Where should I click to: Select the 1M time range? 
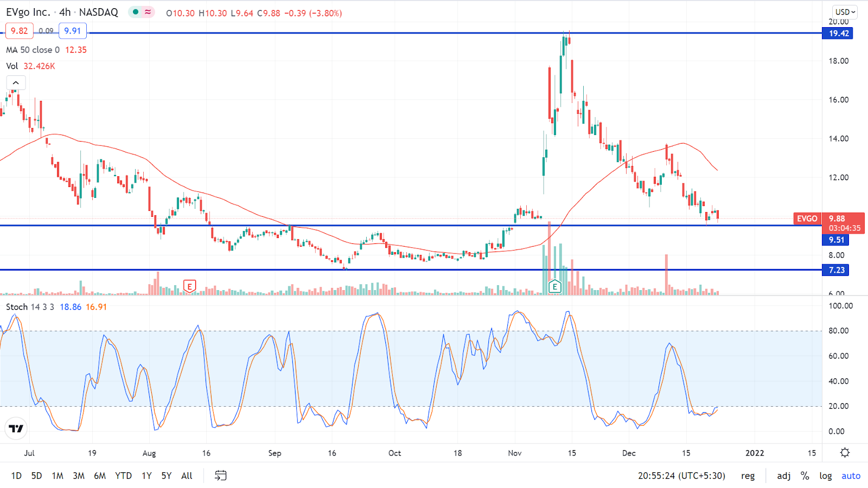(x=58, y=476)
